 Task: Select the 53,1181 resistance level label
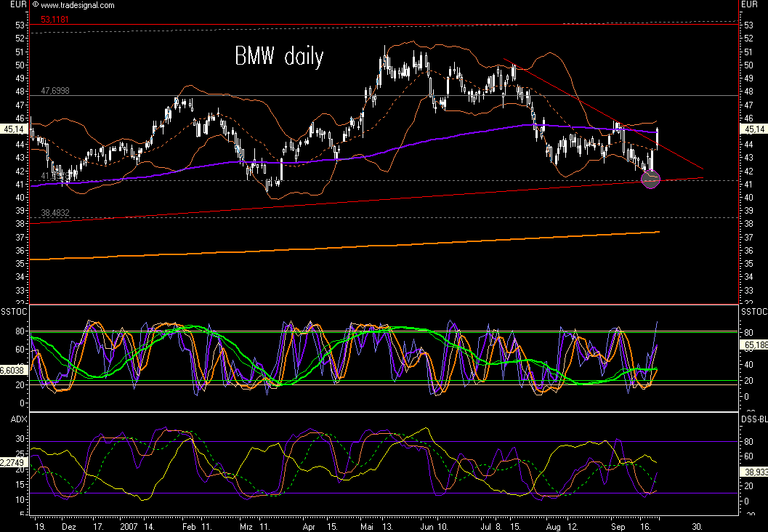coord(53,20)
